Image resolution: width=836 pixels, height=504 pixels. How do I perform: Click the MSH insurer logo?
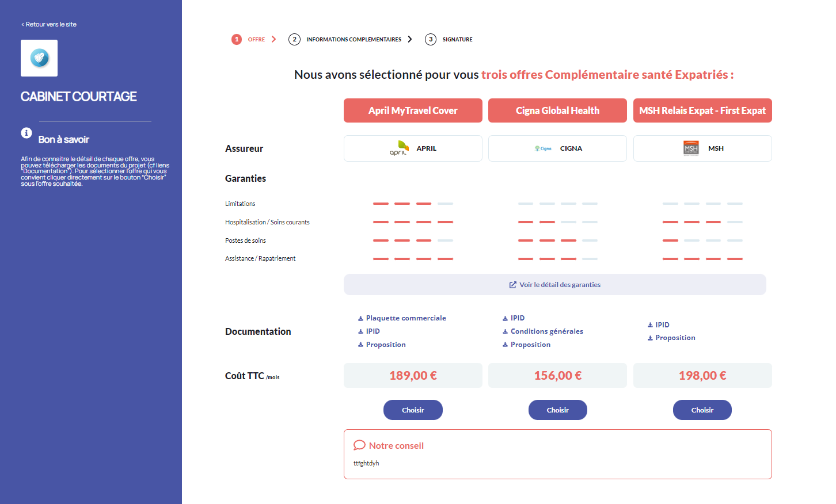click(x=691, y=148)
